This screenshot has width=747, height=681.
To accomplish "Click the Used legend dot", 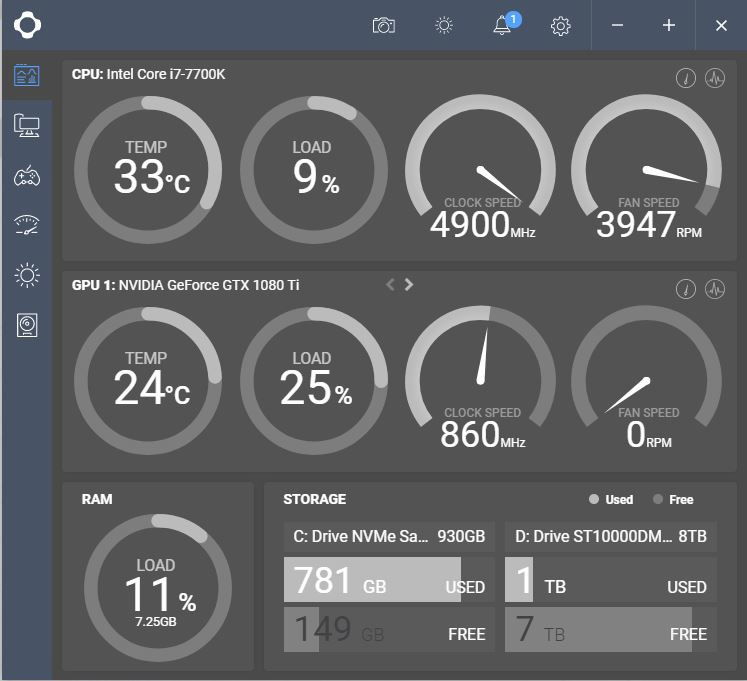I will 594,499.
